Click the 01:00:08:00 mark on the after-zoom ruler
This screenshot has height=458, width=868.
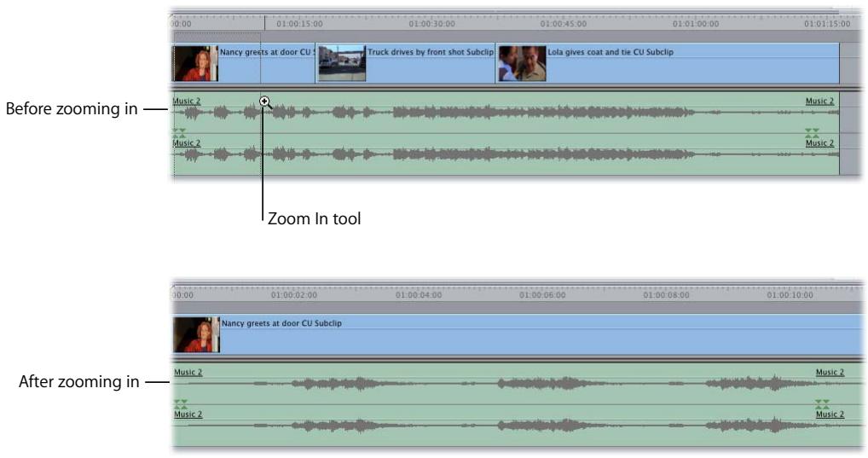(667, 295)
